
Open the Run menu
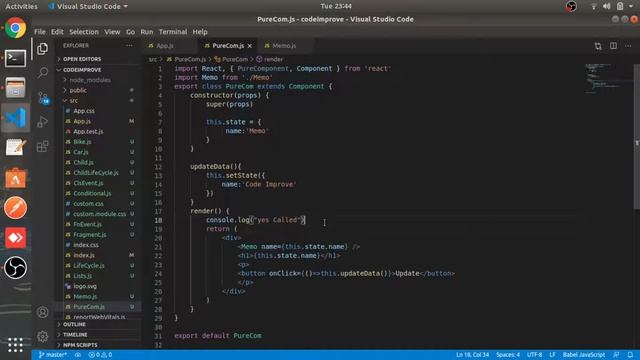pos(147,32)
